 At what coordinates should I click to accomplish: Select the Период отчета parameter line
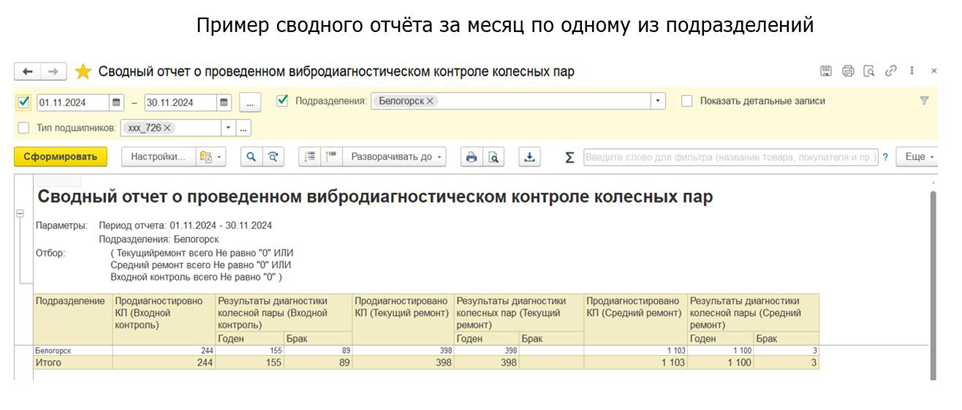click(x=185, y=225)
